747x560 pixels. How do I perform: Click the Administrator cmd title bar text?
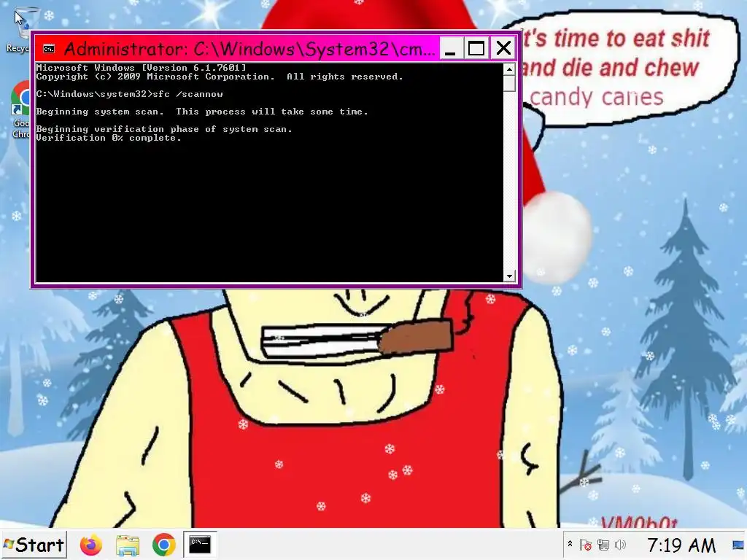coord(249,49)
